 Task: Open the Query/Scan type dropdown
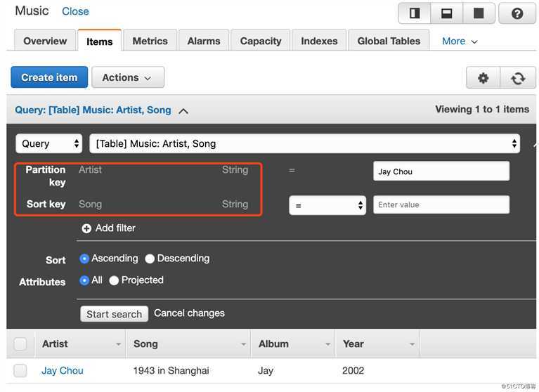click(48, 143)
